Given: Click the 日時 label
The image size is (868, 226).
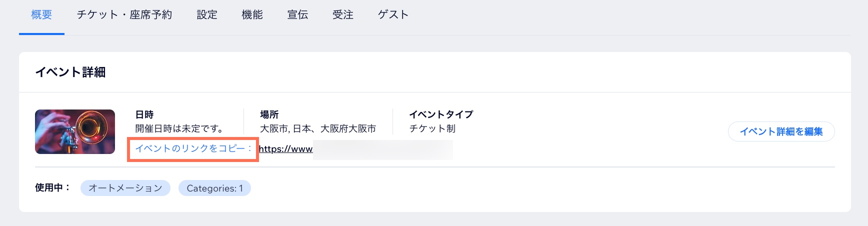Looking at the screenshot, I should pyautogui.click(x=144, y=114).
